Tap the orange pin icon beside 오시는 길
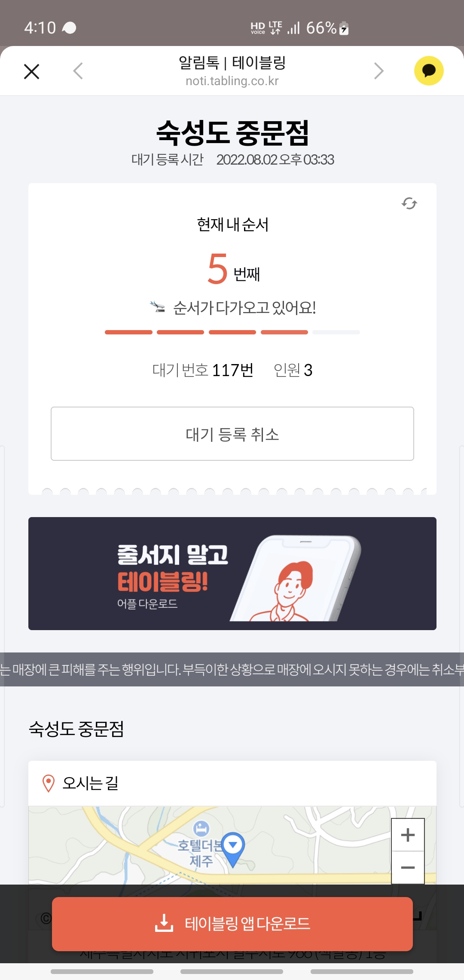The width and height of the screenshot is (464, 980). (49, 783)
